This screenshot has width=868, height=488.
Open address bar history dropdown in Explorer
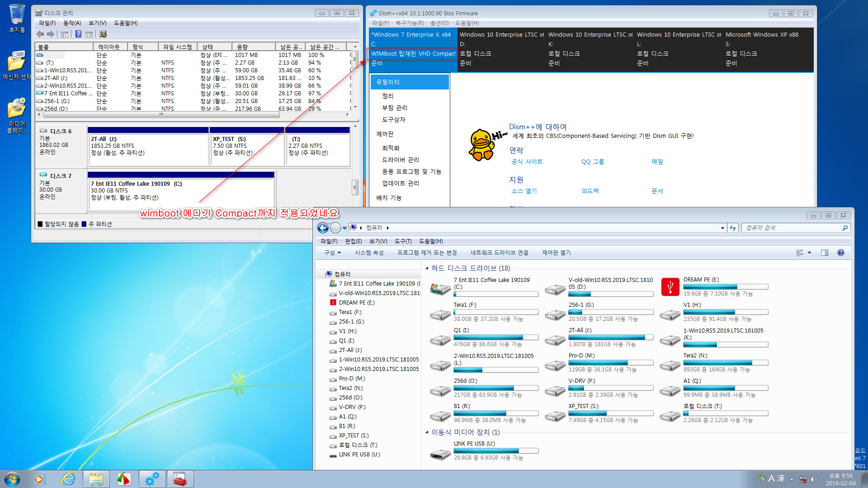[x=722, y=228]
